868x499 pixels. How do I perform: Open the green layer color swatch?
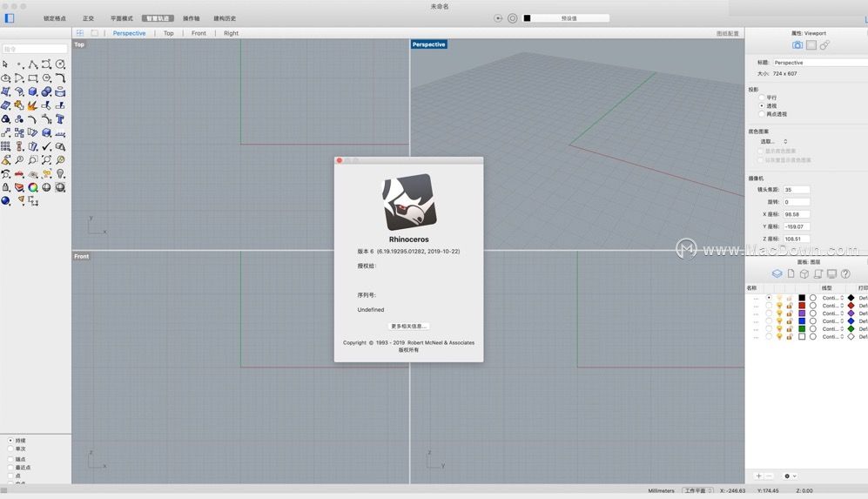pyautogui.click(x=802, y=329)
